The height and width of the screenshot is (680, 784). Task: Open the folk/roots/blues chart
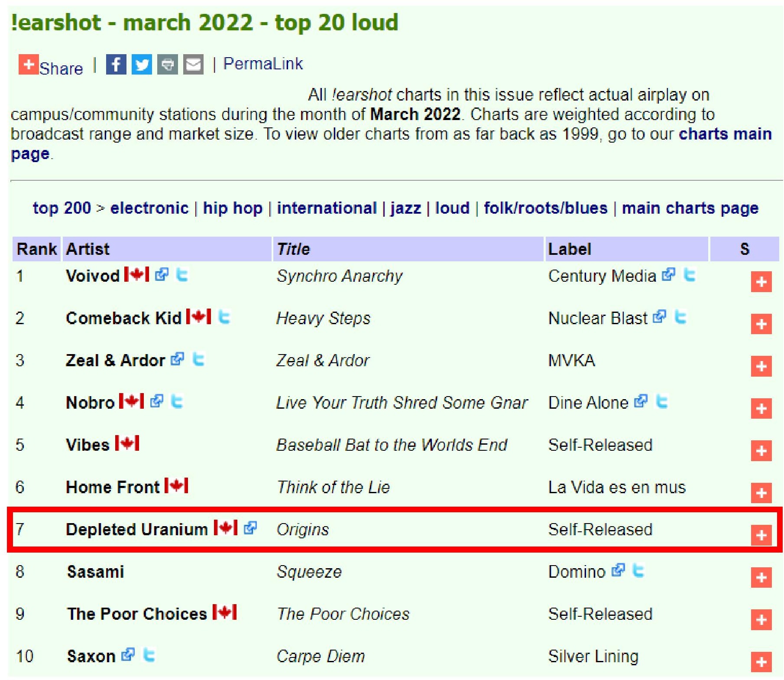click(545, 208)
